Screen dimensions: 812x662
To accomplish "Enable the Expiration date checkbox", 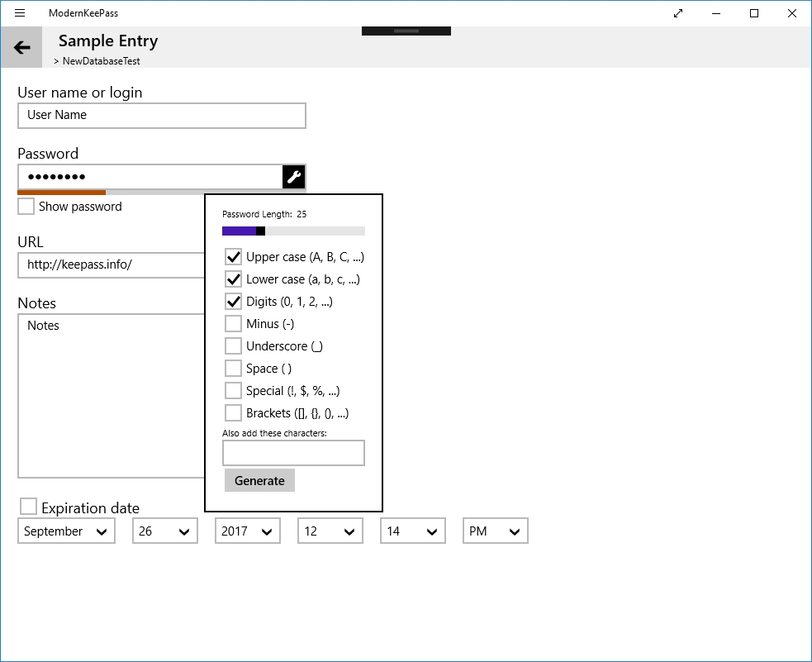I will point(29,507).
